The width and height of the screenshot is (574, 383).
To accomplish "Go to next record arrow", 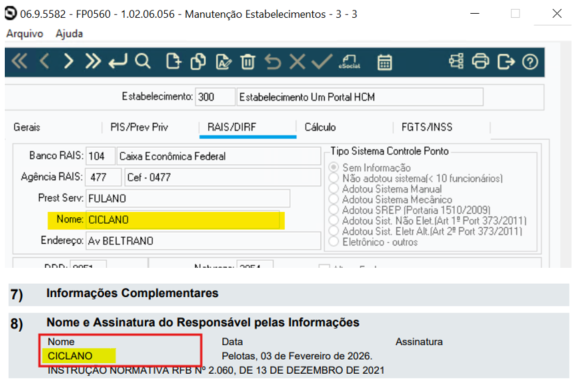I will 68,61.
